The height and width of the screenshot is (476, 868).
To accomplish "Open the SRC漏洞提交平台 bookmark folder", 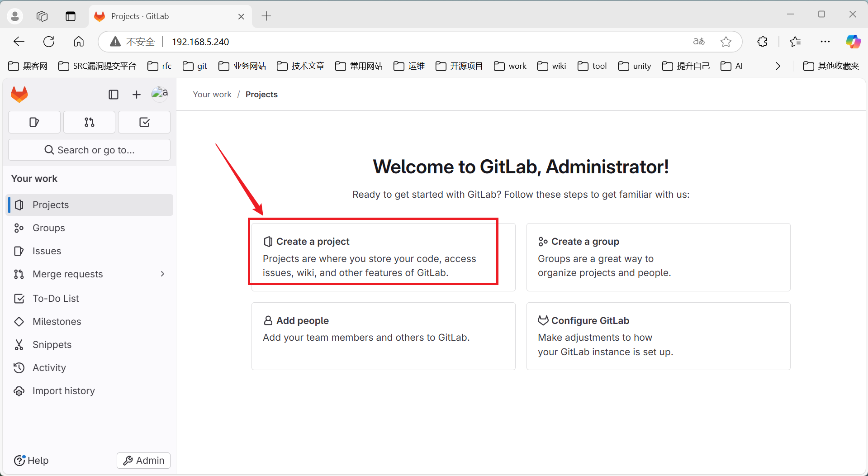I will pyautogui.click(x=97, y=66).
